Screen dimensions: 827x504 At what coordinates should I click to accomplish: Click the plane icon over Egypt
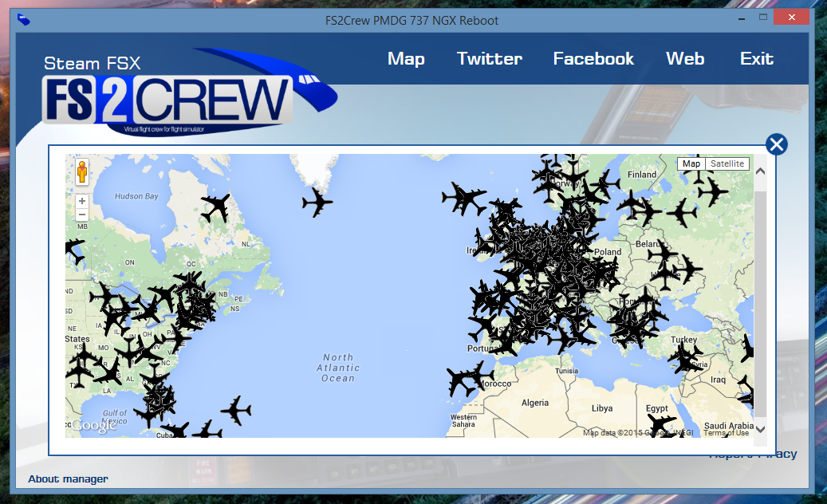tap(661, 424)
